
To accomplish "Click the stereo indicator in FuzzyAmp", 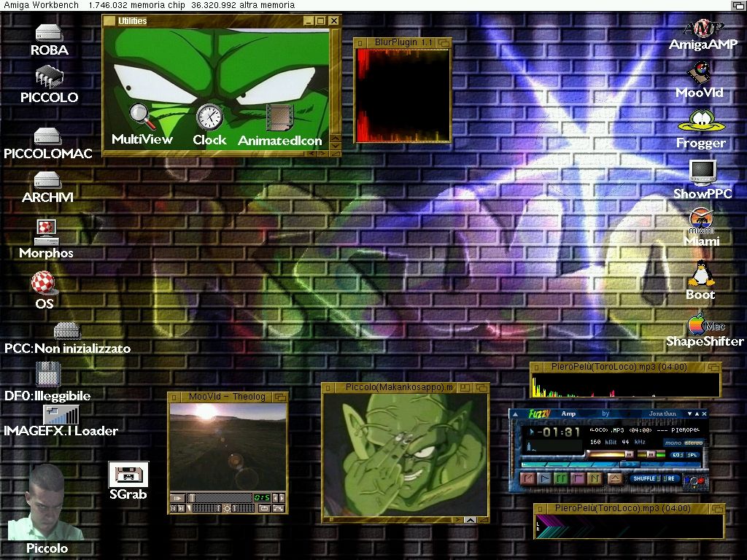I will click(x=693, y=443).
